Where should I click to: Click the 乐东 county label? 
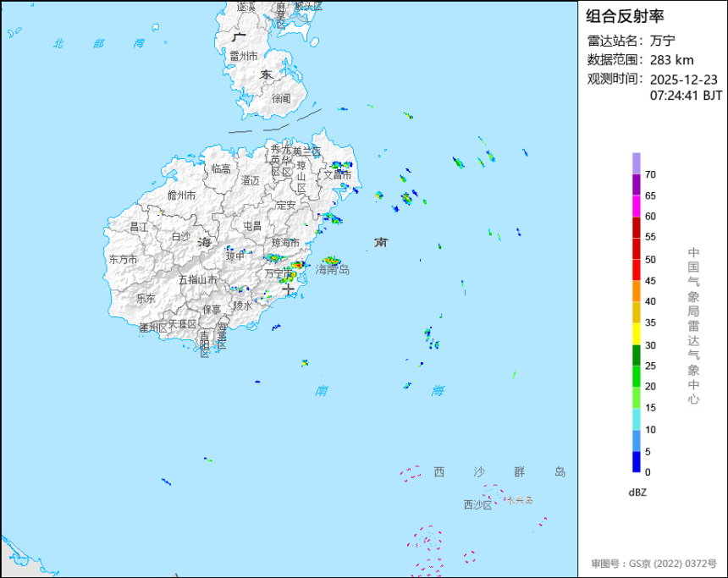(x=146, y=298)
